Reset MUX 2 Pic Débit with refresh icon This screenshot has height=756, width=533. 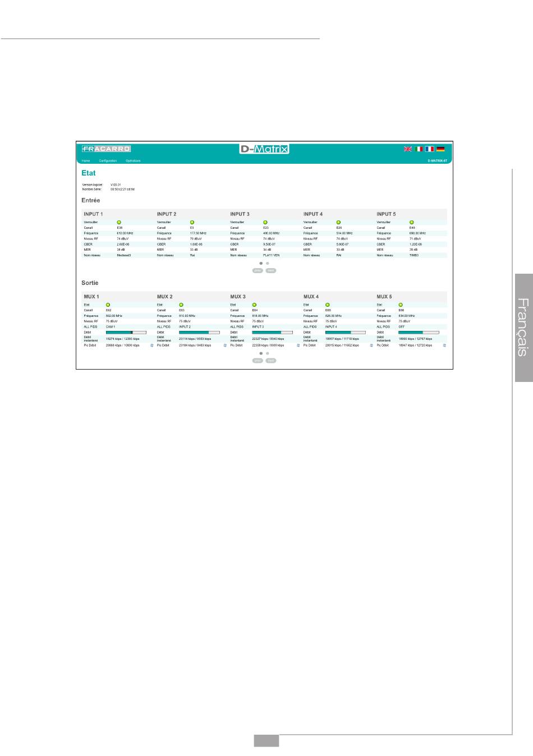(x=225, y=345)
